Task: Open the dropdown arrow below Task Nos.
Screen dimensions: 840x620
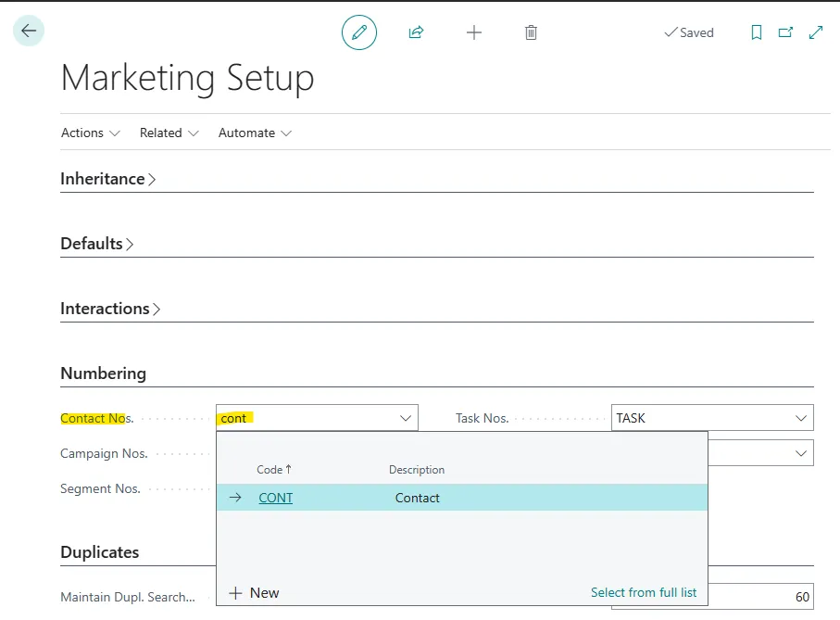Action: [x=801, y=453]
